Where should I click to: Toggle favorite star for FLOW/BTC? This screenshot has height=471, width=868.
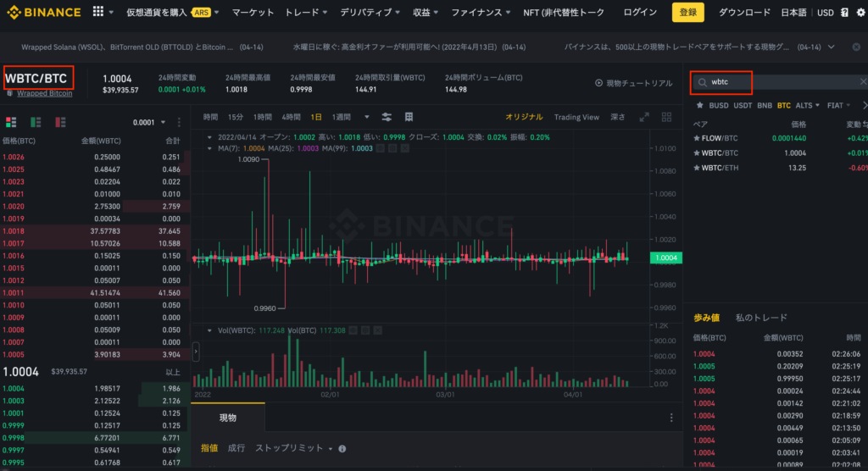(697, 138)
